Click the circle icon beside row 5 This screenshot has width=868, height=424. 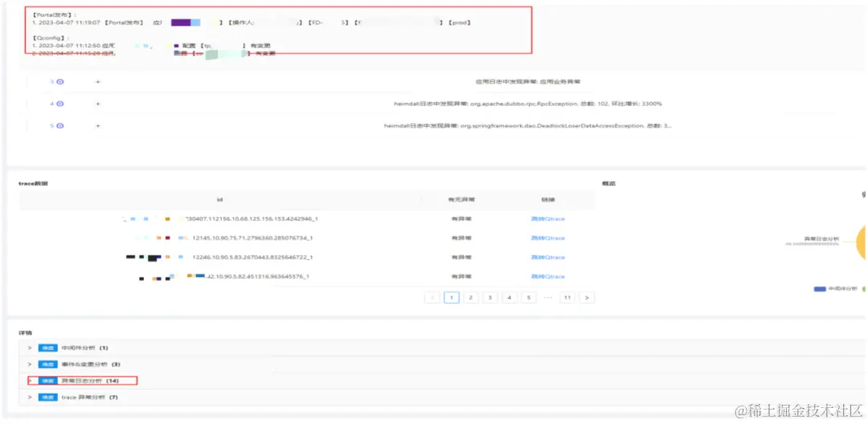pos(60,125)
